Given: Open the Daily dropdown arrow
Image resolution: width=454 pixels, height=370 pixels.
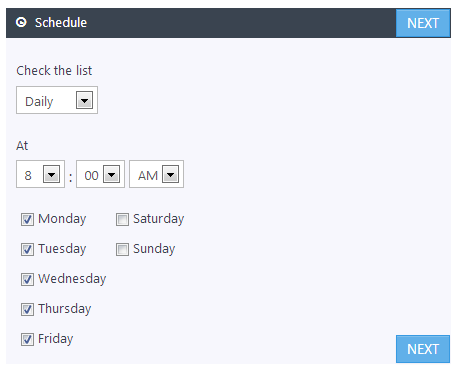Looking at the screenshot, I should [84, 100].
